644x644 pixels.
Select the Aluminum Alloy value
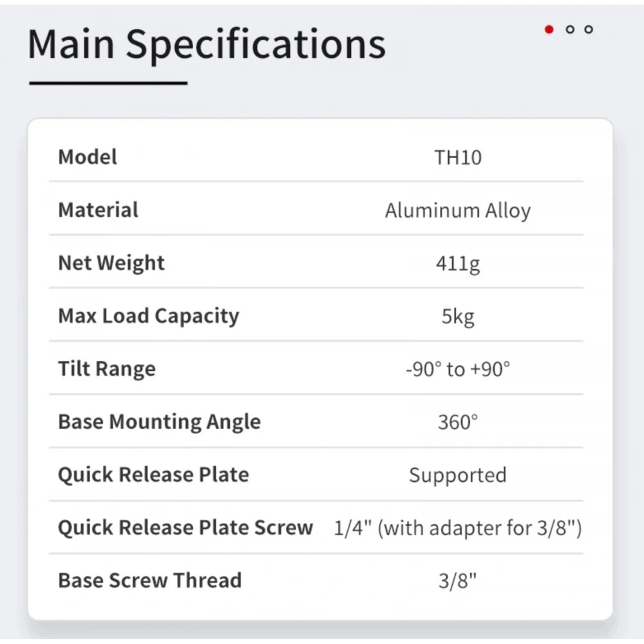[458, 211]
